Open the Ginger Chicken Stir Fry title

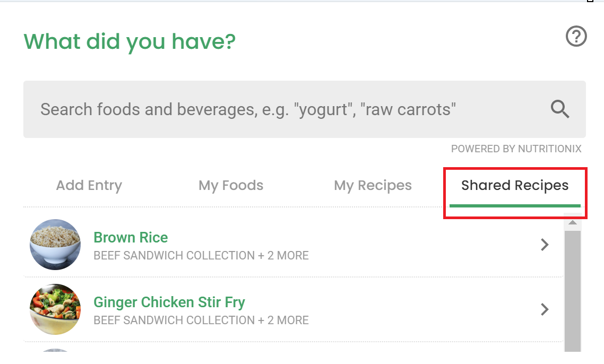coord(169,302)
